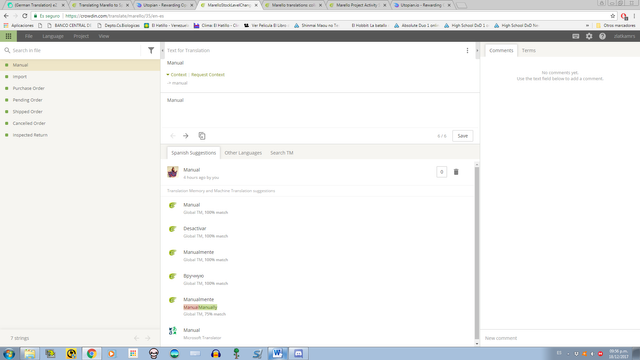Open Chrome from the taskbar
This screenshot has width=640, height=360.
coord(91,353)
